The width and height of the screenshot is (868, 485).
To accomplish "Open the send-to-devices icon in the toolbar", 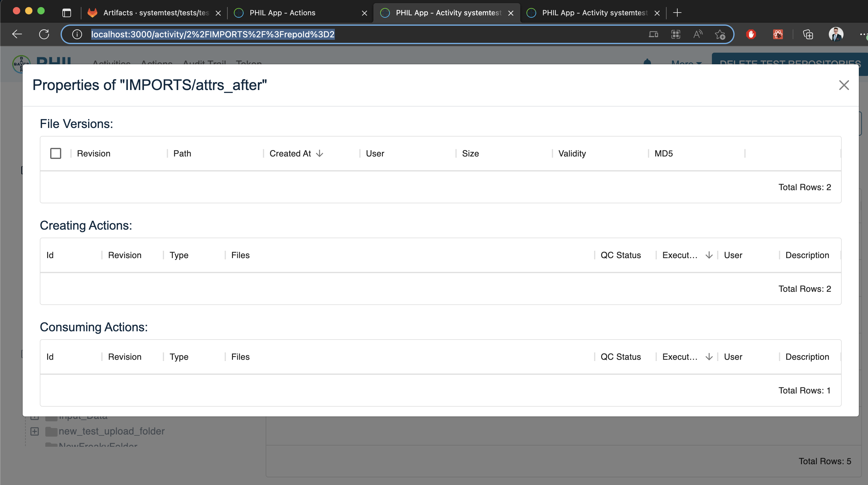I will tap(653, 34).
